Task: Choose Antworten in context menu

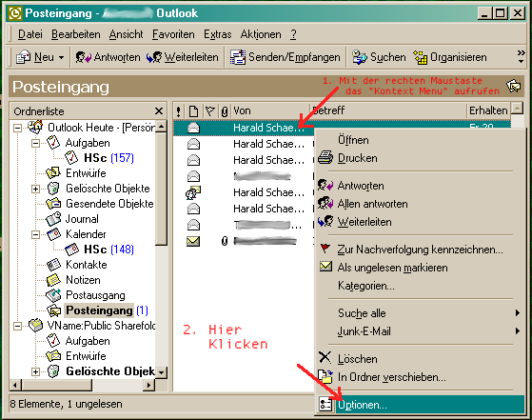Action: click(x=361, y=186)
